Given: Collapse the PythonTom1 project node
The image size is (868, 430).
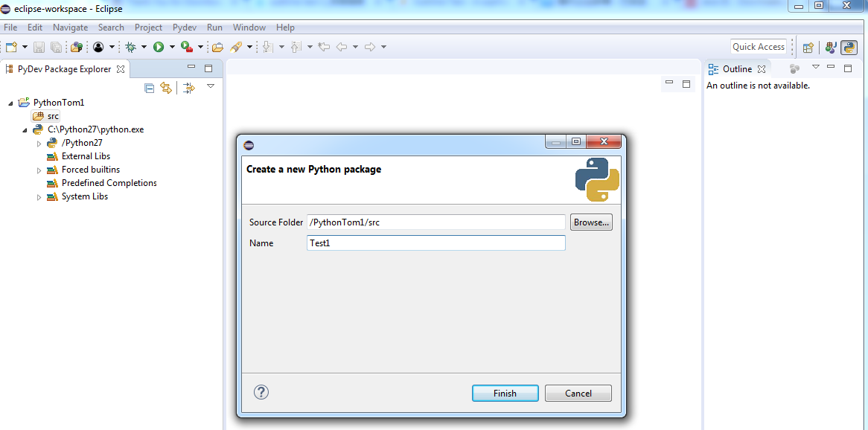Looking at the screenshot, I should click(10, 103).
